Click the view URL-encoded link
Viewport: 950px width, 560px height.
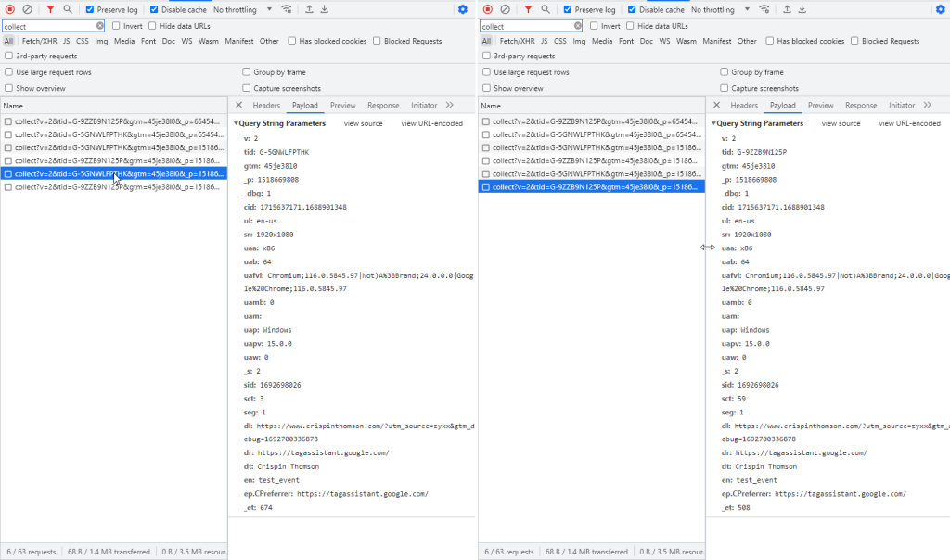pos(431,122)
